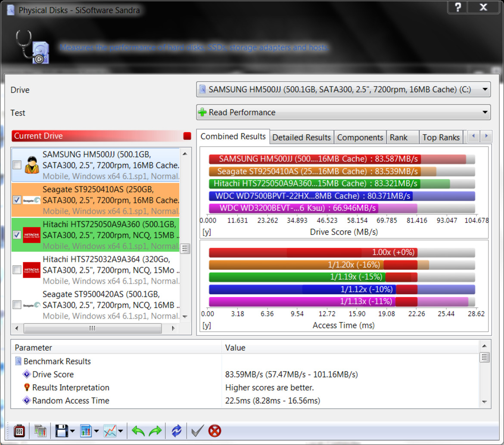Select the Results Interpretation parameter row
Screen dimensions: 504x445
[245, 387]
